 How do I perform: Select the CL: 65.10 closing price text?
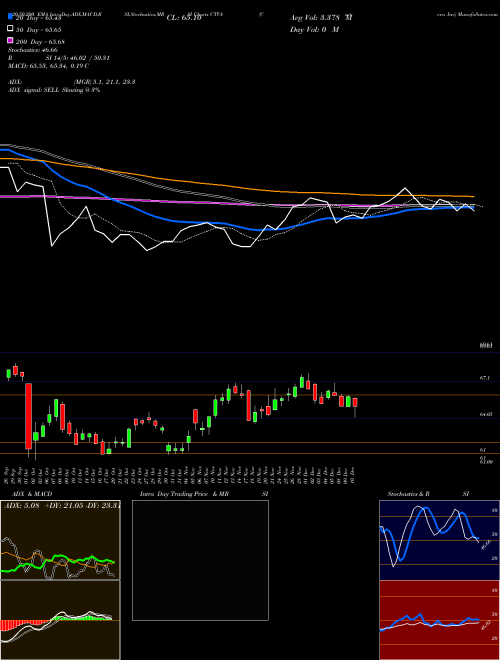coord(184,18)
